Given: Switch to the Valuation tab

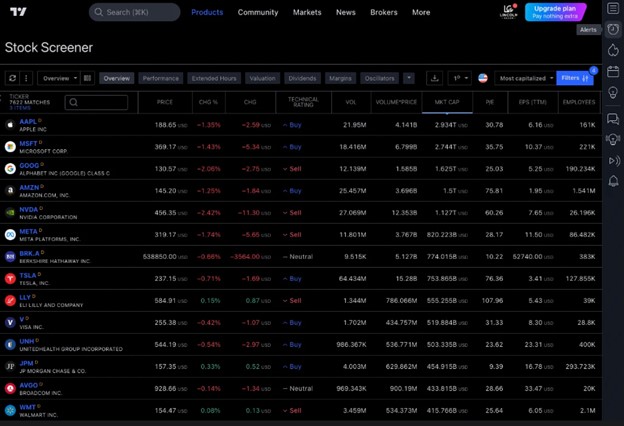Looking at the screenshot, I should click(x=263, y=78).
